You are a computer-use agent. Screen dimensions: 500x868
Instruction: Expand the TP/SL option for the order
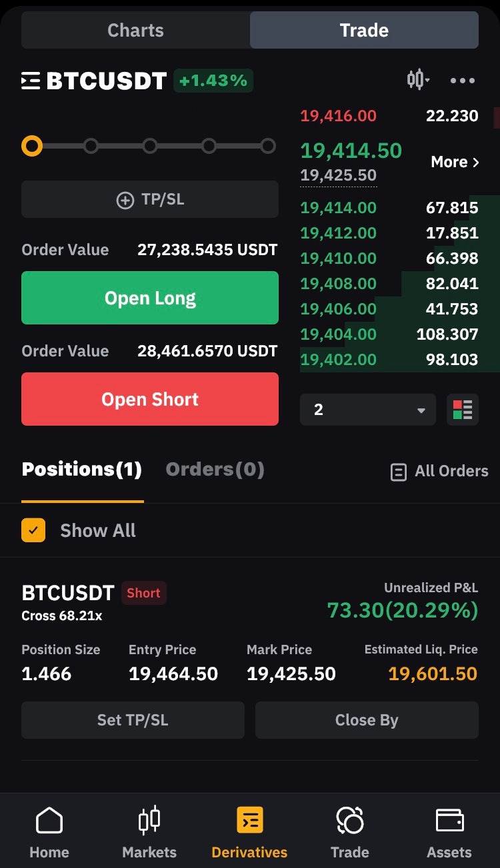(150, 199)
